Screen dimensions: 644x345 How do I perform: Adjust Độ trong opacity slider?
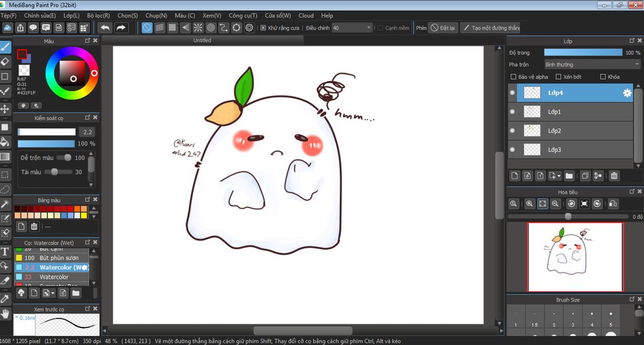583,53
